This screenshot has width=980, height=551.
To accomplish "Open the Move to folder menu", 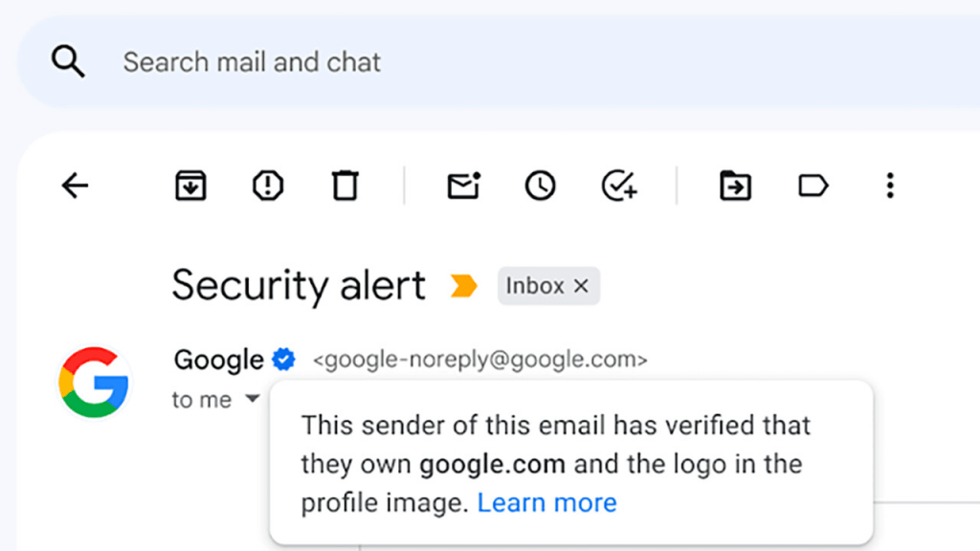I will tap(736, 186).
